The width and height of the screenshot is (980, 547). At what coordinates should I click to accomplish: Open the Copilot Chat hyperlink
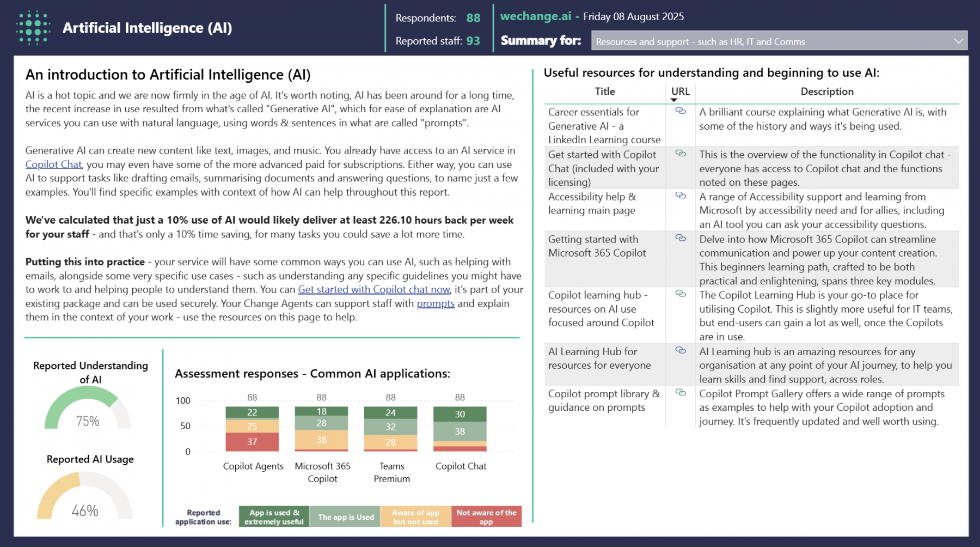[53, 165]
